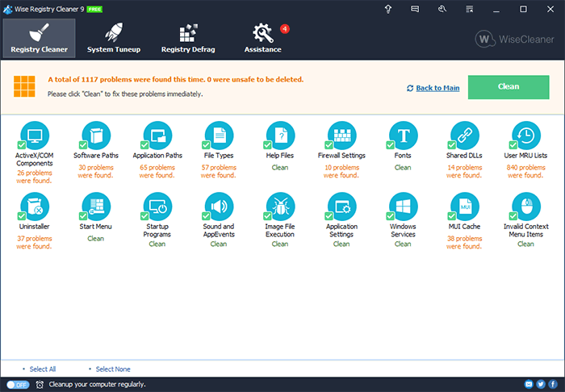Viewport: 565px width, 392px height.
Task: Click '14 problems were found.' under Shared DLLs
Action: (464, 171)
